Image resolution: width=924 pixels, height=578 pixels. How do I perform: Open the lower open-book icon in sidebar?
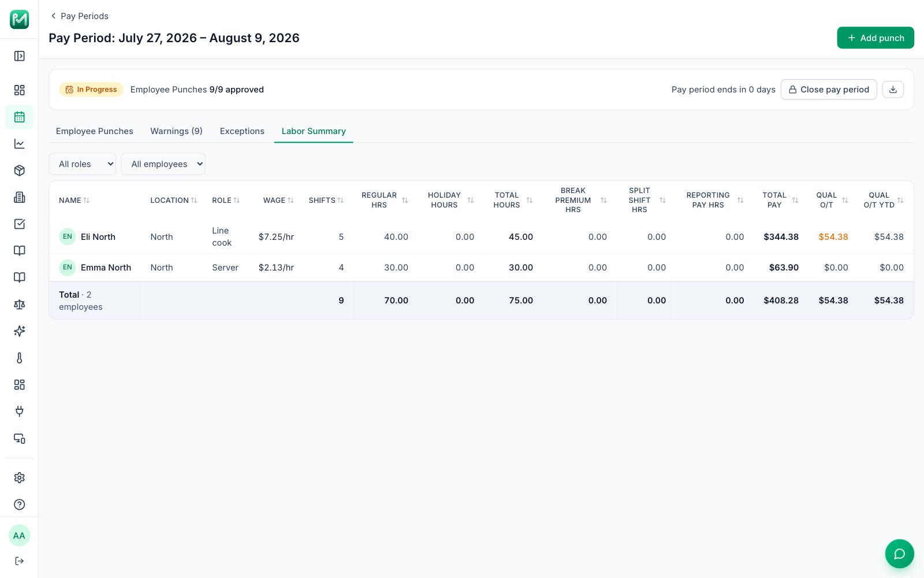coord(19,277)
